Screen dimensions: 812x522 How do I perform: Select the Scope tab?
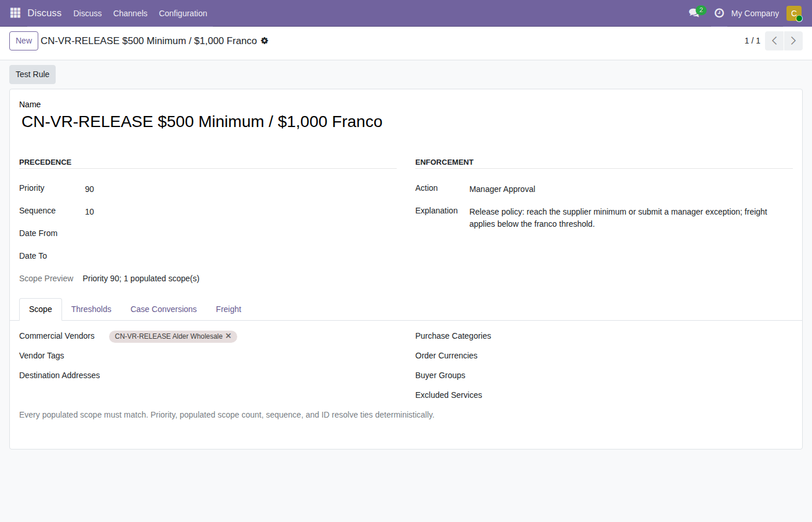click(x=41, y=309)
